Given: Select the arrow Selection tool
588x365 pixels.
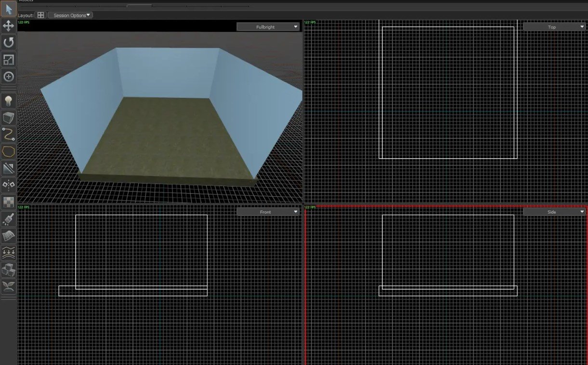Looking at the screenshot, I should click(9, 9).
